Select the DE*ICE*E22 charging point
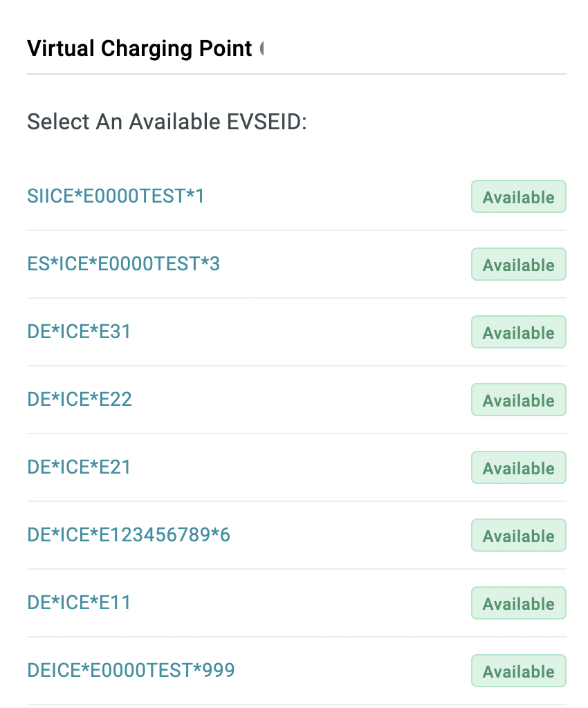 click(80, 400)
